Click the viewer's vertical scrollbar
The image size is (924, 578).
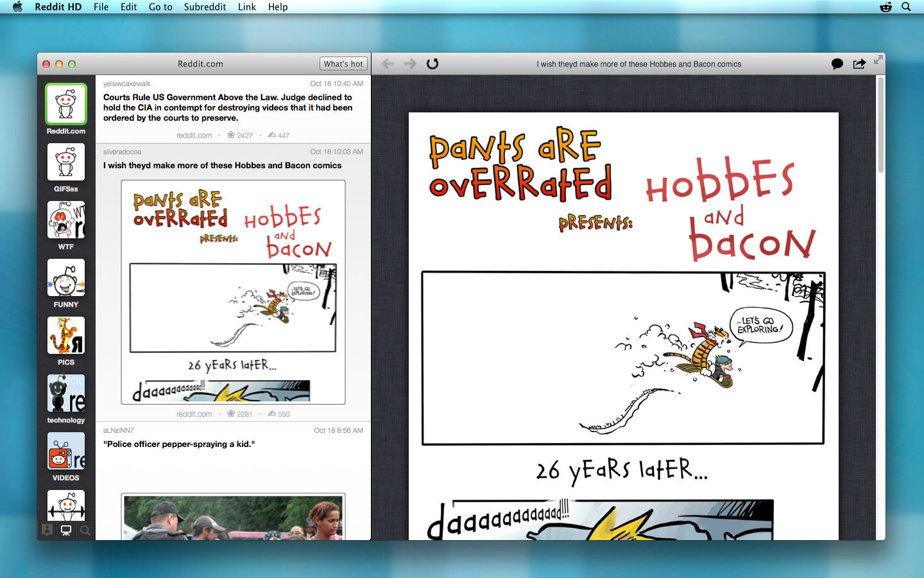coord(881,125)
